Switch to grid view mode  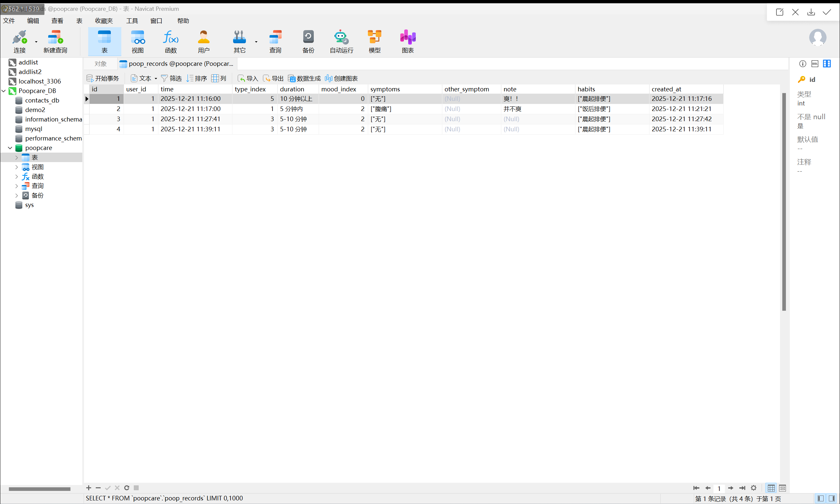pos(771,488)
